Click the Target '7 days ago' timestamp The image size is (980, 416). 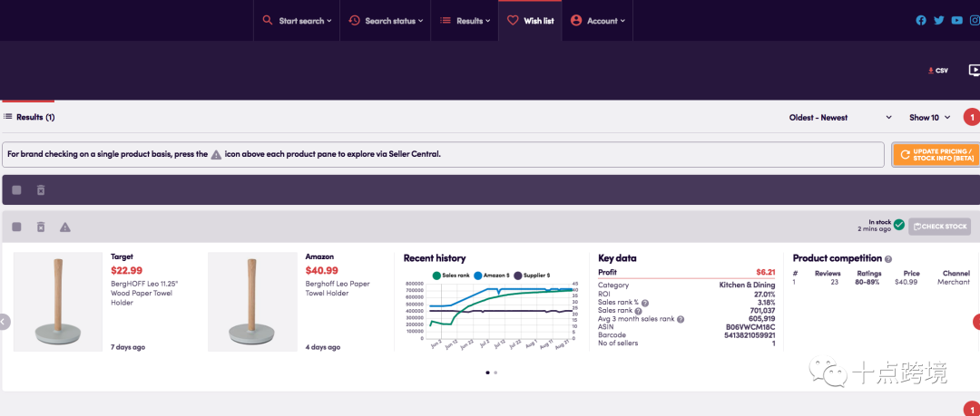[128, 346]
